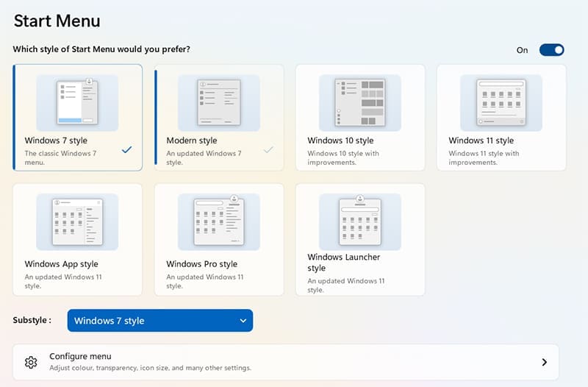Click the Windows 10 style label
The width and height of the screenshot is (588, 387).
tap(340, 141)
